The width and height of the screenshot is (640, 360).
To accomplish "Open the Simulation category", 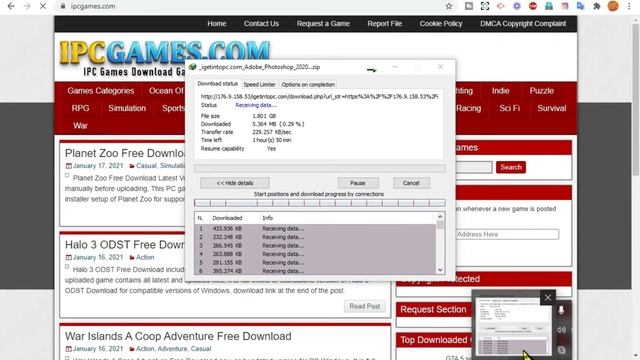I will 127,108.
